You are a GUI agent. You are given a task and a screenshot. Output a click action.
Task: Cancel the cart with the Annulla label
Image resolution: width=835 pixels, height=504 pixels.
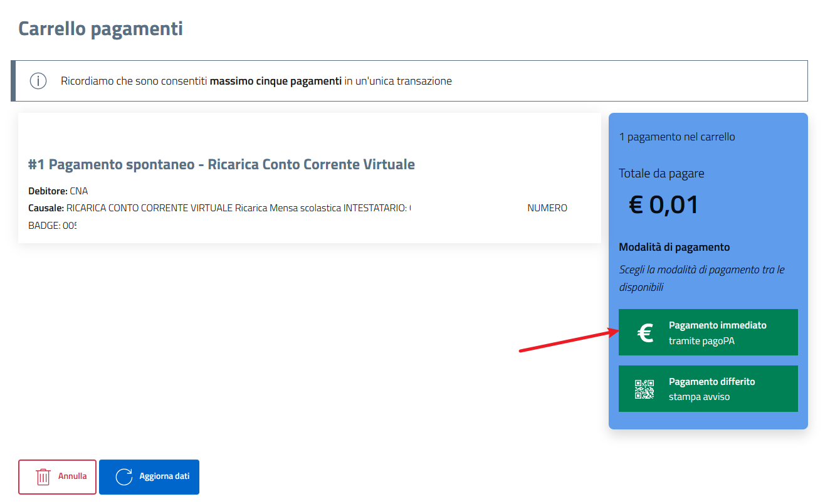pos(72,476)
